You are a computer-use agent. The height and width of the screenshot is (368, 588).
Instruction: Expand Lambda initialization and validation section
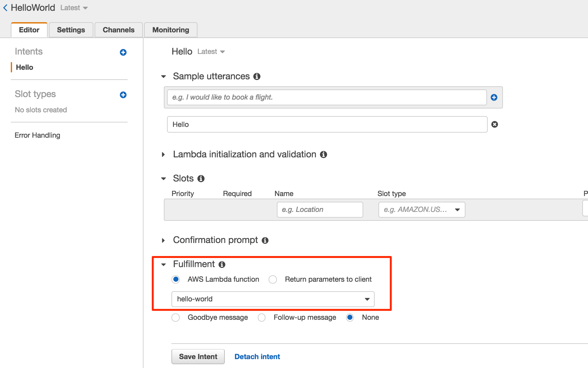pyautogui.click(x=163, y=154)
